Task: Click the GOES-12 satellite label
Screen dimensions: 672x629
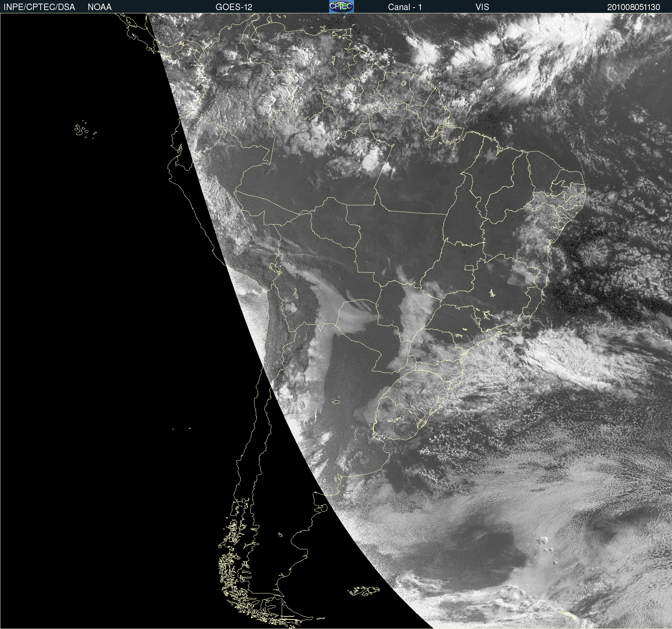Action: 234,7
